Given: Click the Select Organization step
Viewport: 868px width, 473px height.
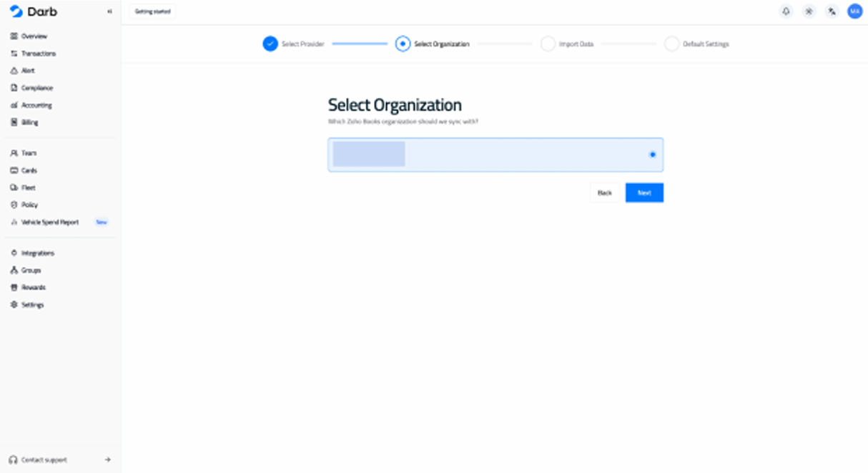Looking at the screenshot, I should coord(433,44).
